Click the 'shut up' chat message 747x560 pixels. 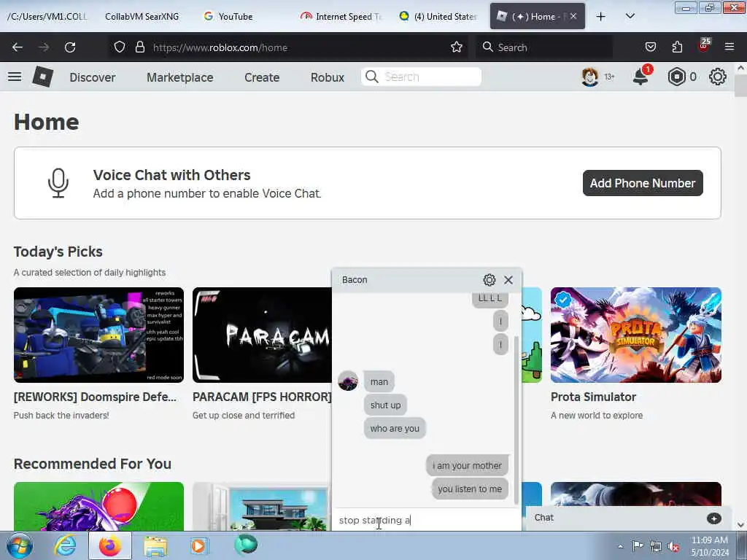pos(385,405)
